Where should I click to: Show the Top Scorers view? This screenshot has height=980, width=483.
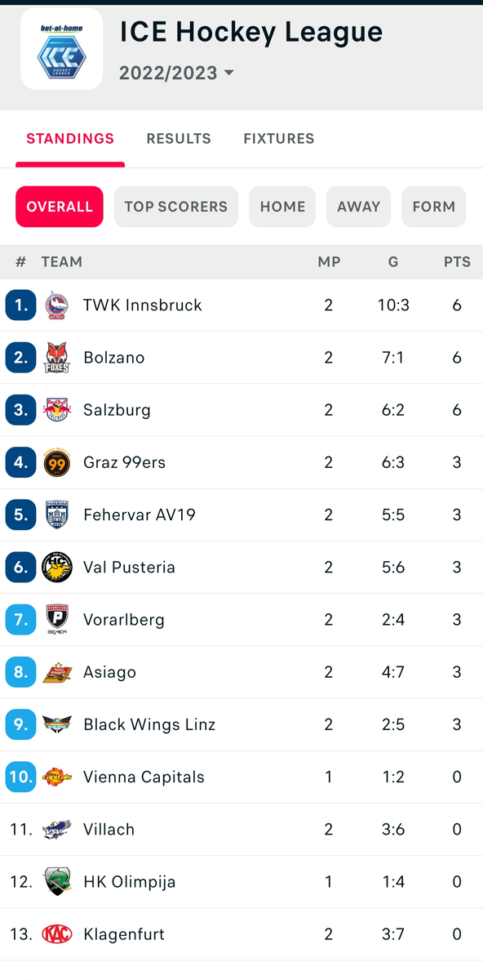point(176,207)
